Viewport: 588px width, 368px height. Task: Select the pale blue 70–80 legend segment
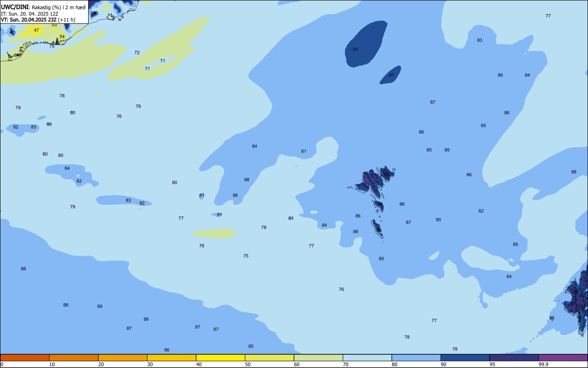pos(367,357)
